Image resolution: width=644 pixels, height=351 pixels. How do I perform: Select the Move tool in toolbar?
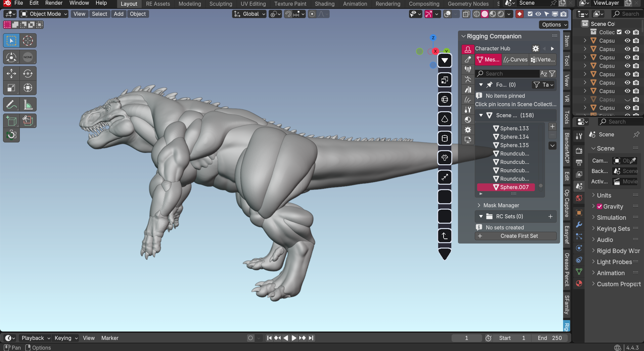(x=11, y=73)
